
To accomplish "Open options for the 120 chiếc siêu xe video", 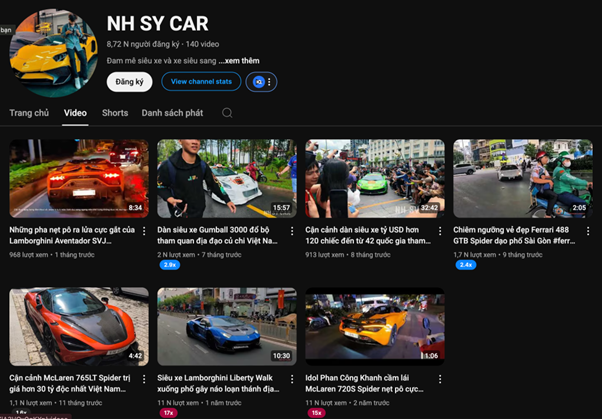I will tap(440, 231).
